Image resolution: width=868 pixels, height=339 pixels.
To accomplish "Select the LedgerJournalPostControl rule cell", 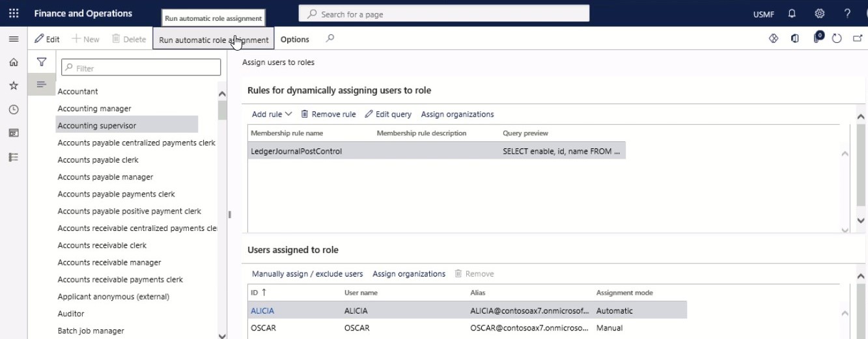I will click(296, 152).
